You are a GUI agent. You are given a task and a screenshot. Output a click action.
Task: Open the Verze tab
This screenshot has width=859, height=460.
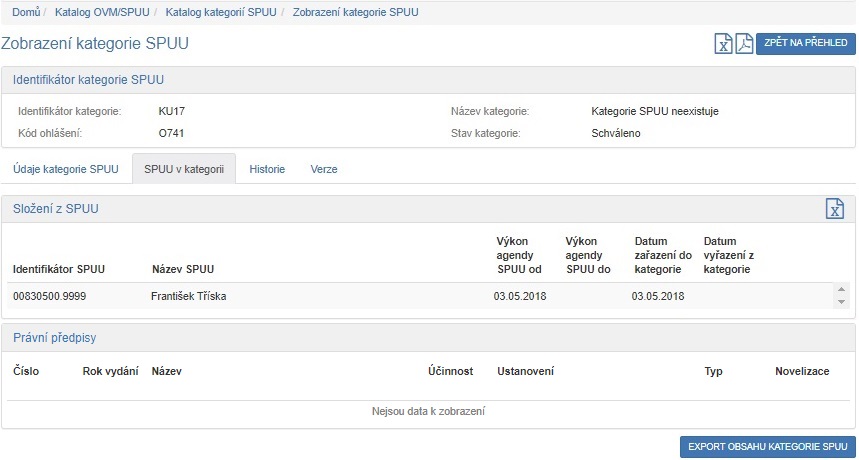(x=324, y=169)
